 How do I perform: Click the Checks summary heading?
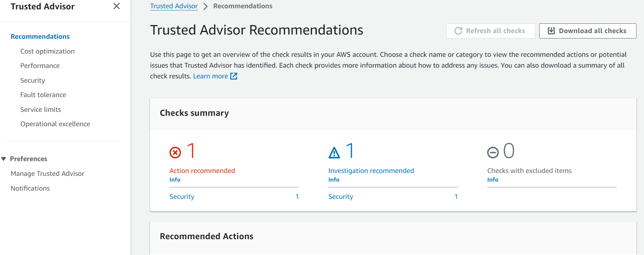[x=194, y=113]
